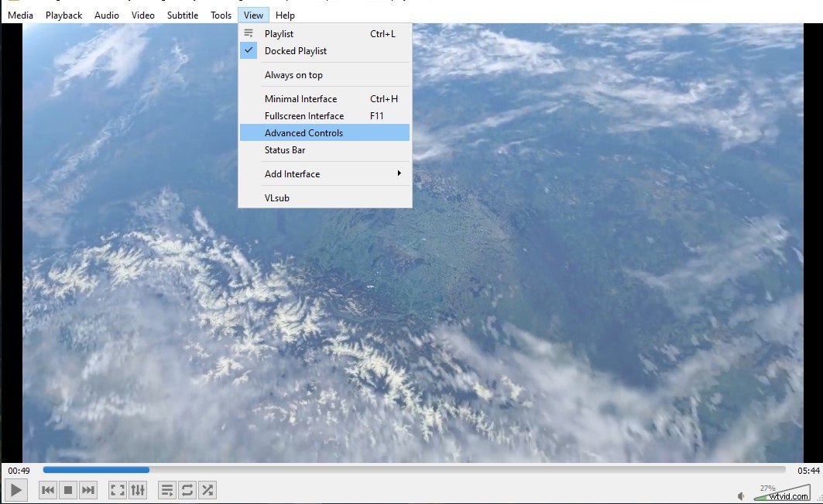This screenshot has width=823, height=504.
Task: Skip to next media item
Action: tap(87, 489)
